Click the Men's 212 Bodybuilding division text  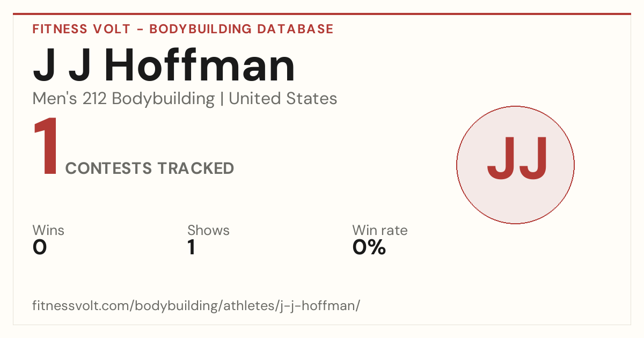[x=123, y=99]
